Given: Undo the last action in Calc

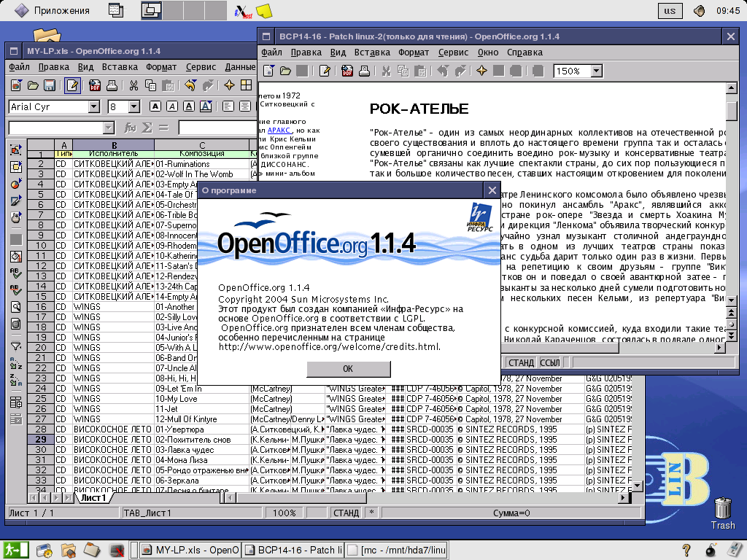Looking at the screenshot, I should click(190, 86).
